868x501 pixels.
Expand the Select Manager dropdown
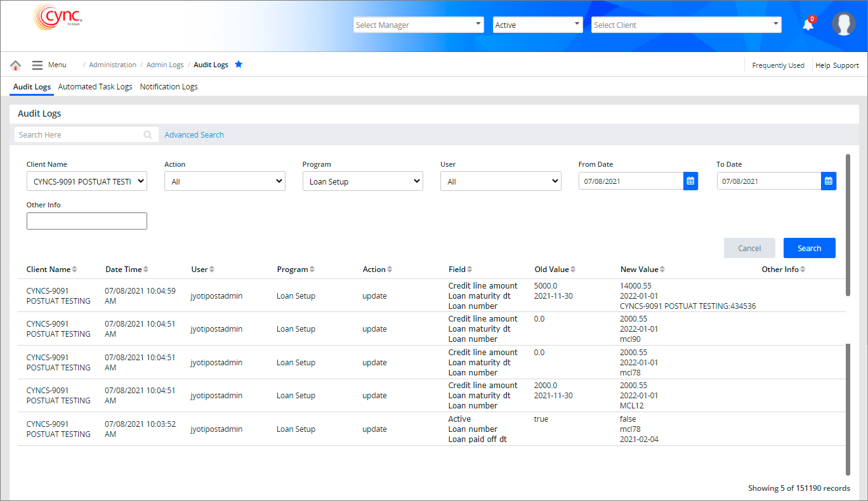[418, 25]
